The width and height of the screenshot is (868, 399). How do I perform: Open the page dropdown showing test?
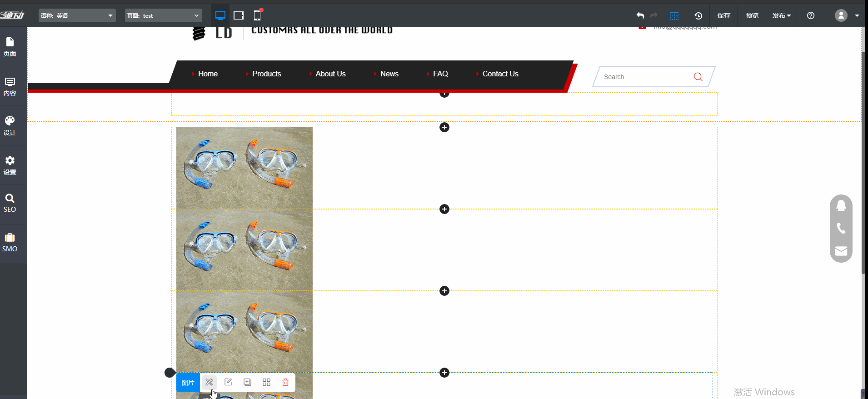[163, 15]
